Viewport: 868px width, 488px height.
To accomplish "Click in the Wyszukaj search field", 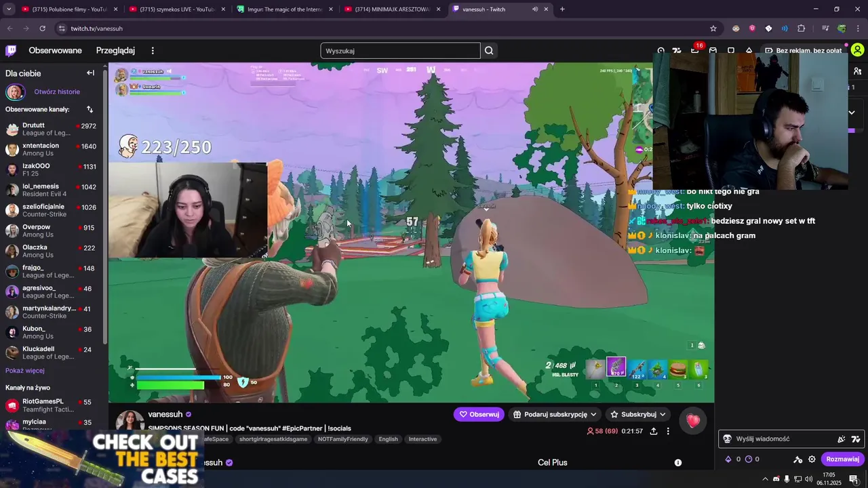I will (400, 51).
